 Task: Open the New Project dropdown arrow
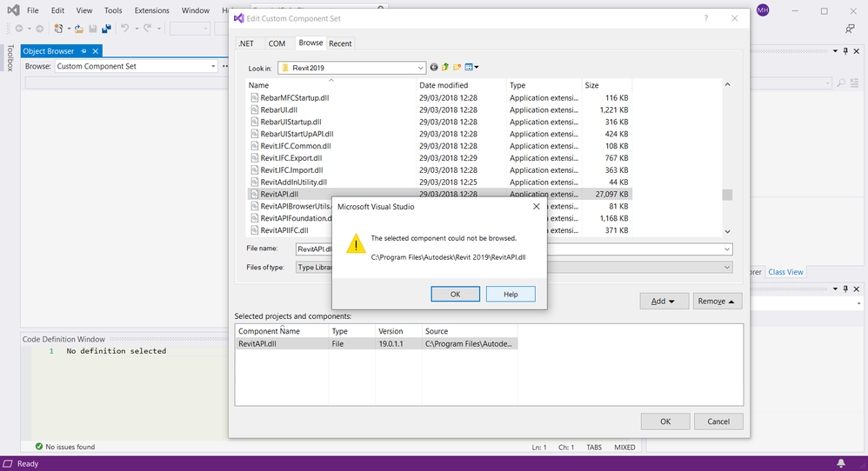(69, 29)
